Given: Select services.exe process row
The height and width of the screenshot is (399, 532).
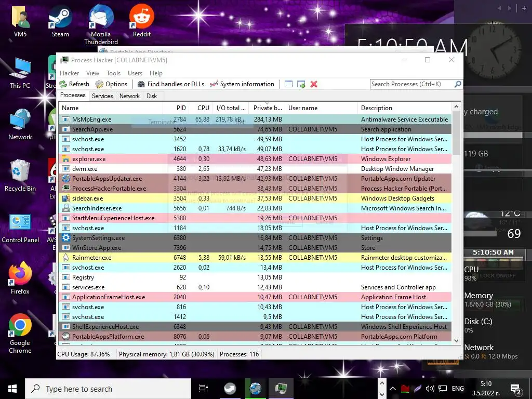Looking at the screenshot, I should [x=255, y=287].
